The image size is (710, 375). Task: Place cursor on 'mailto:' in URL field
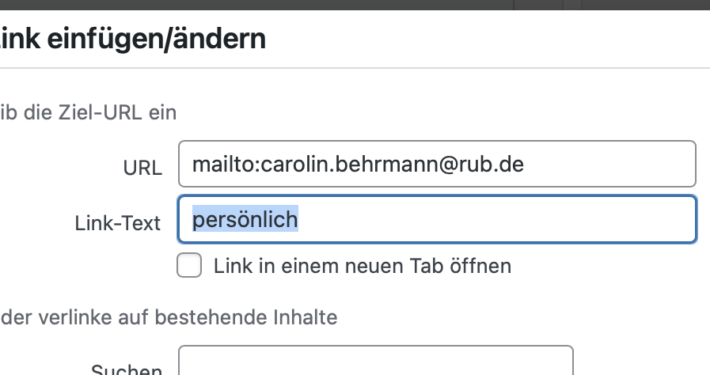click(x=226, y=164)
